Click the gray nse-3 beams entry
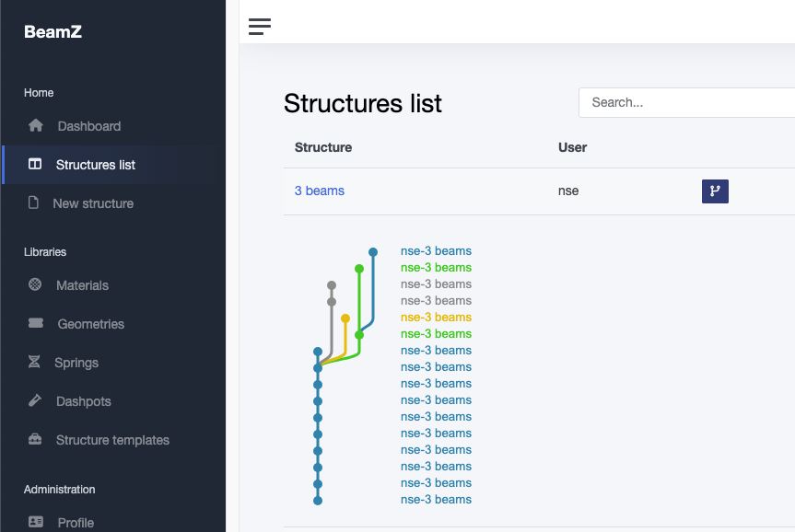 click(x=436, y=283)
